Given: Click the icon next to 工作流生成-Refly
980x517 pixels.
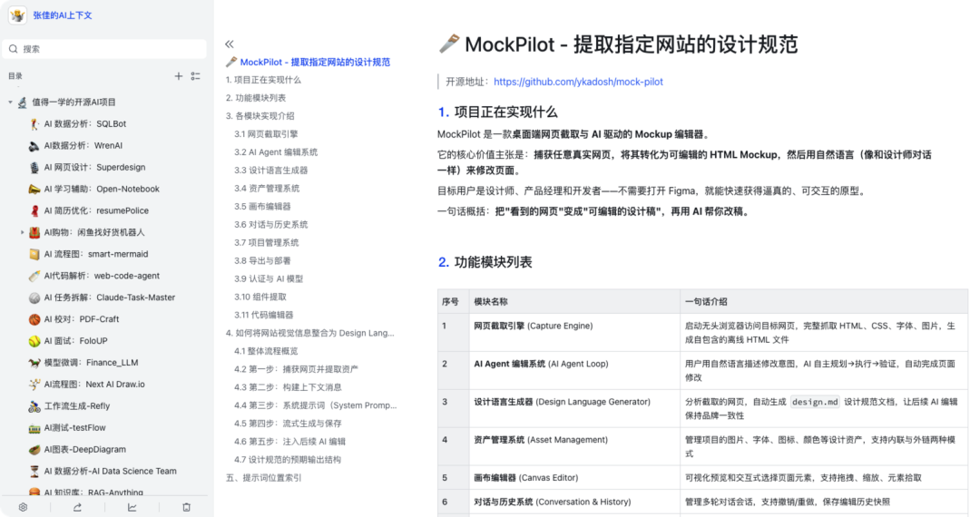Looking at the screenshot, I should tap(34, 405).
